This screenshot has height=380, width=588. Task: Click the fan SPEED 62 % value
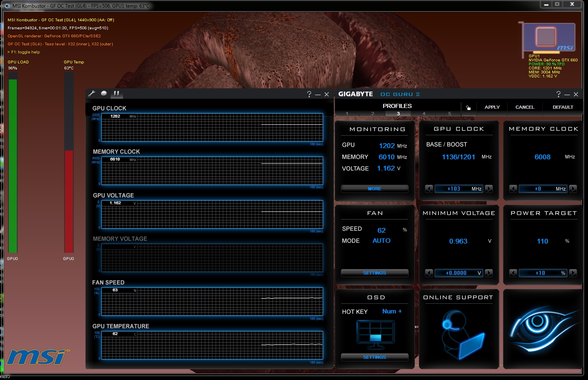pos(382,230)
